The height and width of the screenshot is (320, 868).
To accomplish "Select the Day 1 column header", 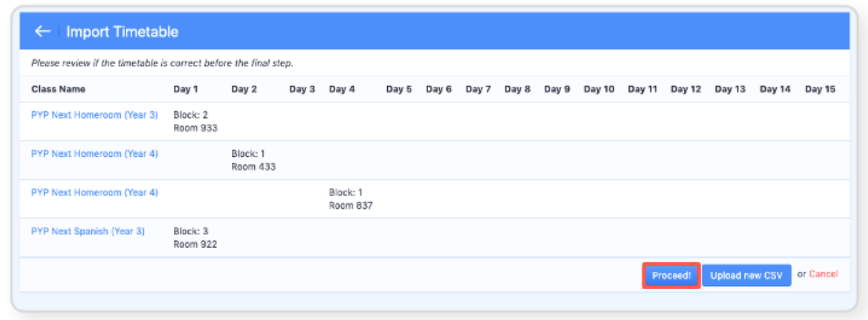I will click(x=186, y=89).
